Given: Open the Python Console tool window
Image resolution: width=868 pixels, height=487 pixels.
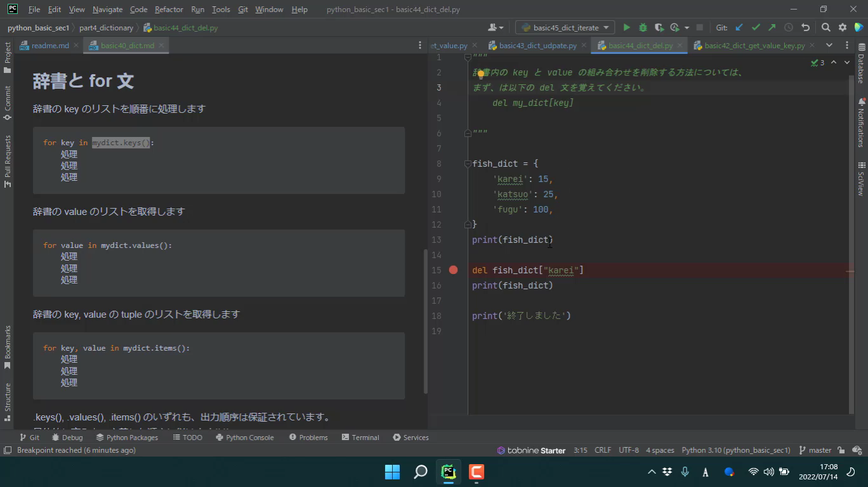Looking at the screenshot, I should point(244,438).
